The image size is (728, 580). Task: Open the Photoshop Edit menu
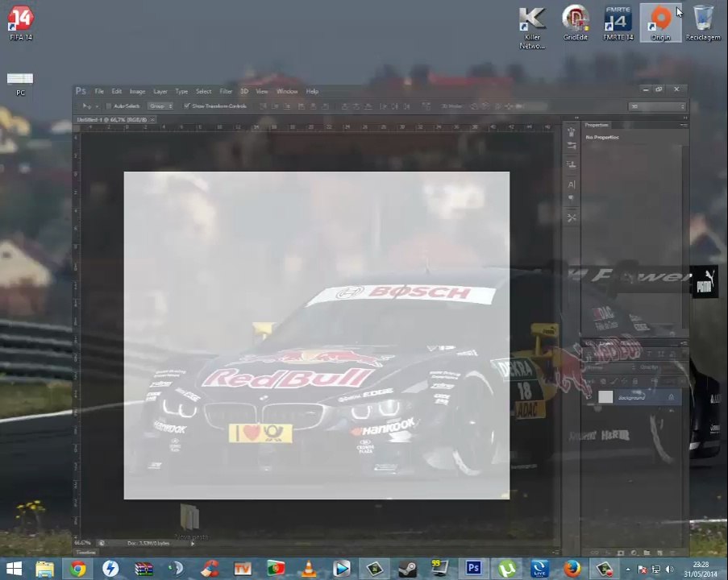point(117,91)
